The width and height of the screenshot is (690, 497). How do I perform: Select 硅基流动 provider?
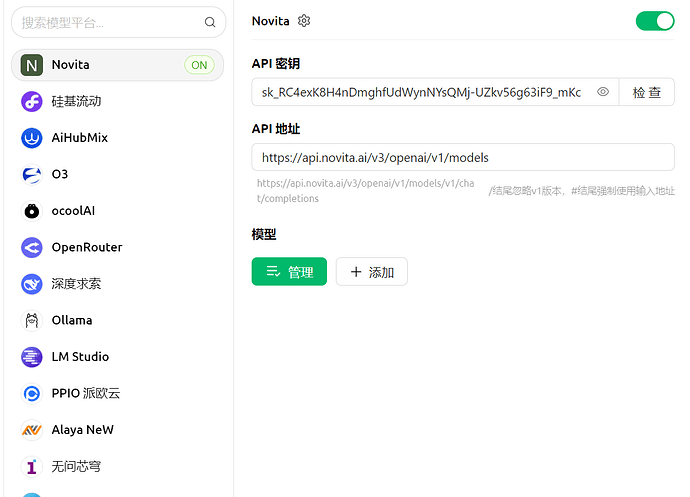(117, 102)
